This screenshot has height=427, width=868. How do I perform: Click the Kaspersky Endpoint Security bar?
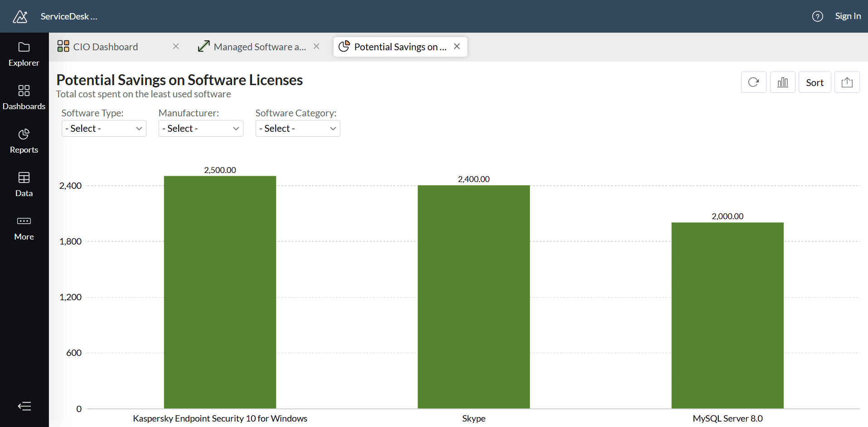click(220, 292)
